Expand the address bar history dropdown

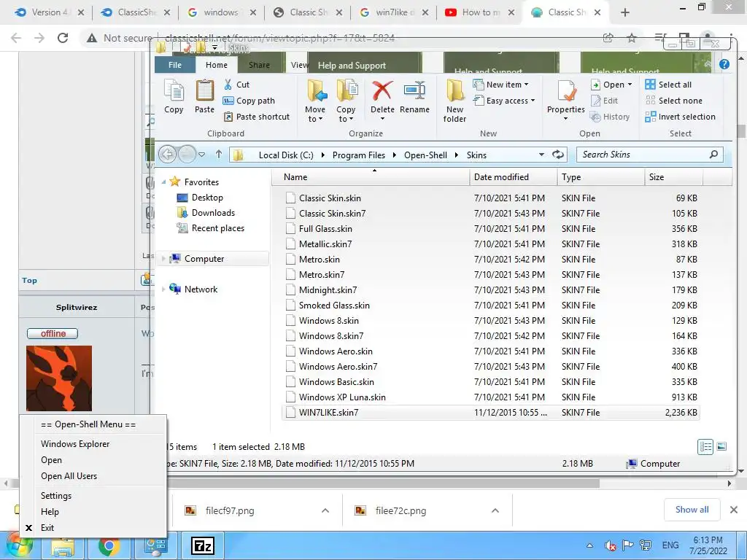(x=541, y=155)
